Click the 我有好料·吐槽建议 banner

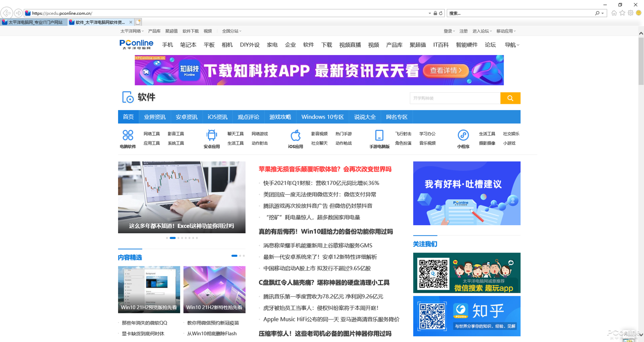click(467, 193)
